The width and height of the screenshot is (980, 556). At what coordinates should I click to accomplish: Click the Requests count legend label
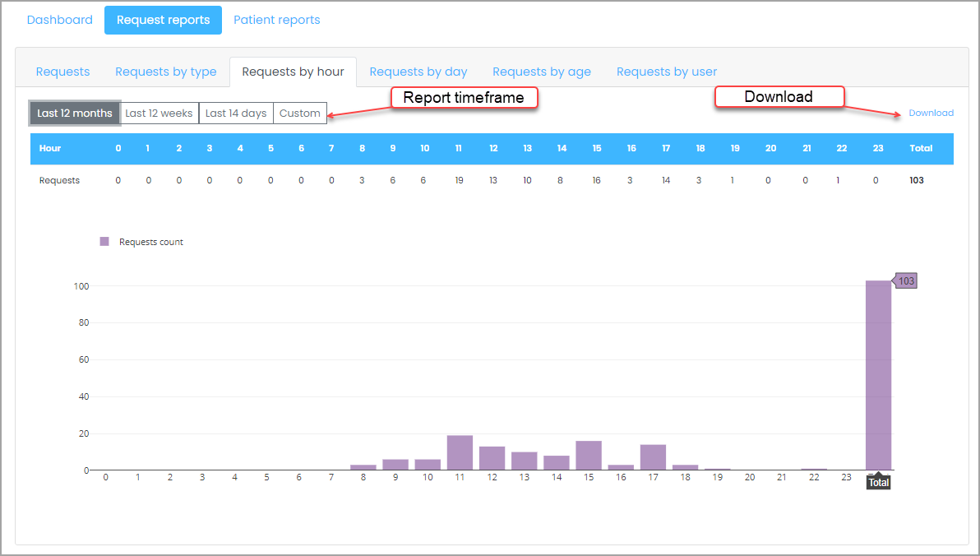point(151,242)
